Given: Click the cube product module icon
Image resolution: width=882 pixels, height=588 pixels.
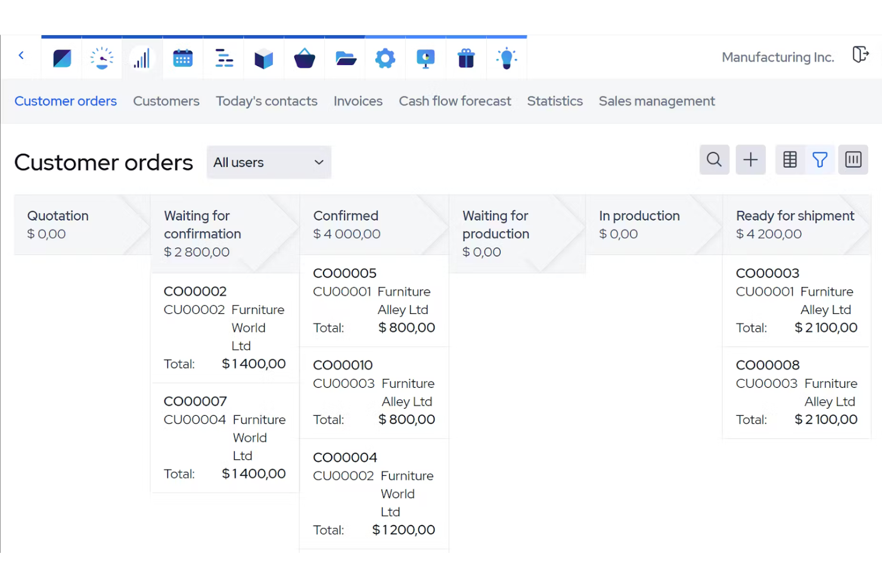Looking at the screenshot, I should (263, 57).
